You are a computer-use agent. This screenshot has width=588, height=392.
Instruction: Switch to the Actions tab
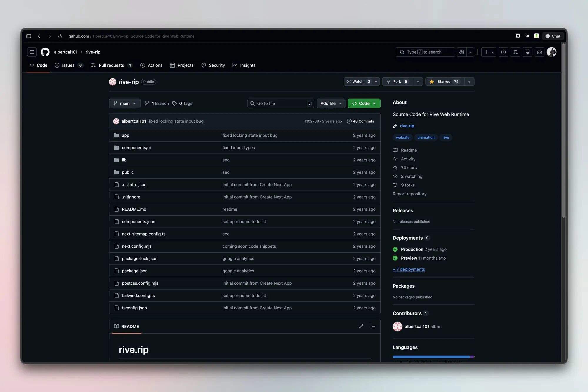click(151, 65)
